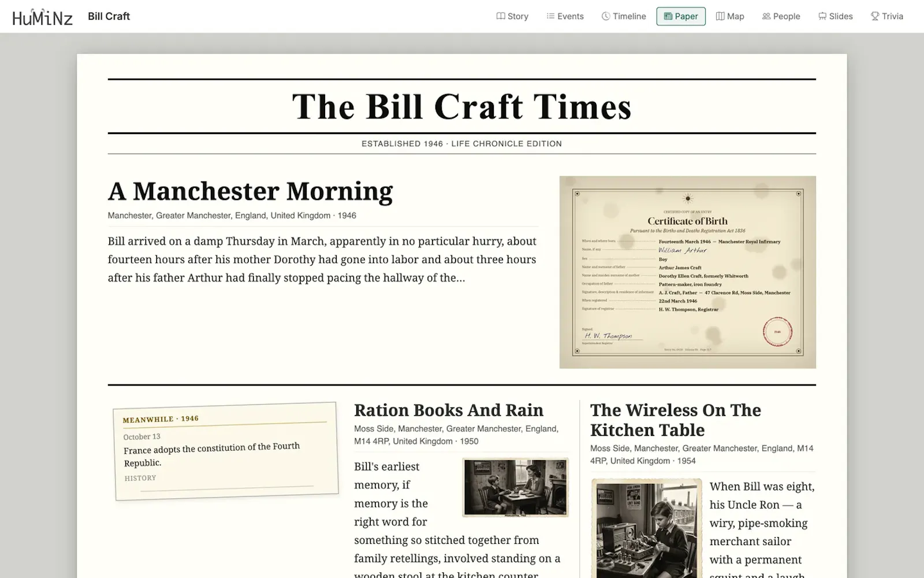Click 'The Bill Craft Times' masthead

[x=461, y=106]
